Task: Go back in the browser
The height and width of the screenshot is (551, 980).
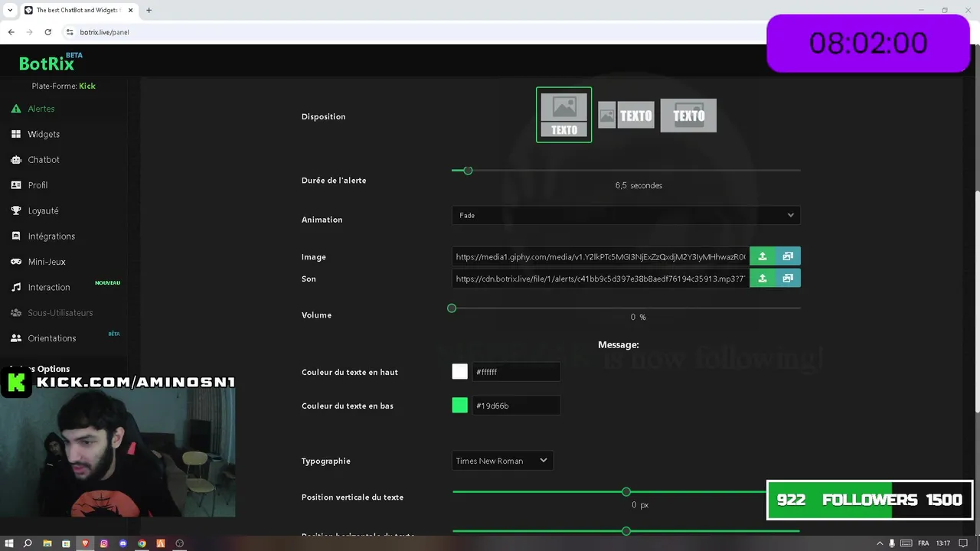Action: pyautogui.click(x=11, y=32)
